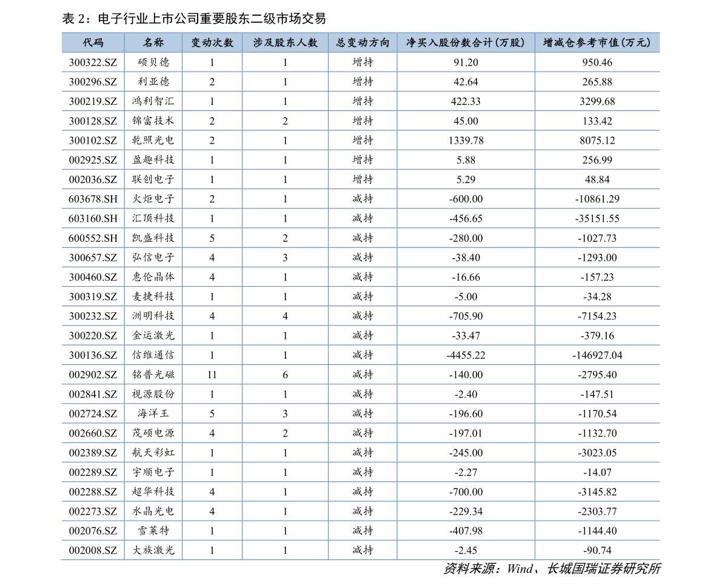Click the 代码 column header
Image resolution: width=722 pixels, height=588 pixels.
pos(93,43)
